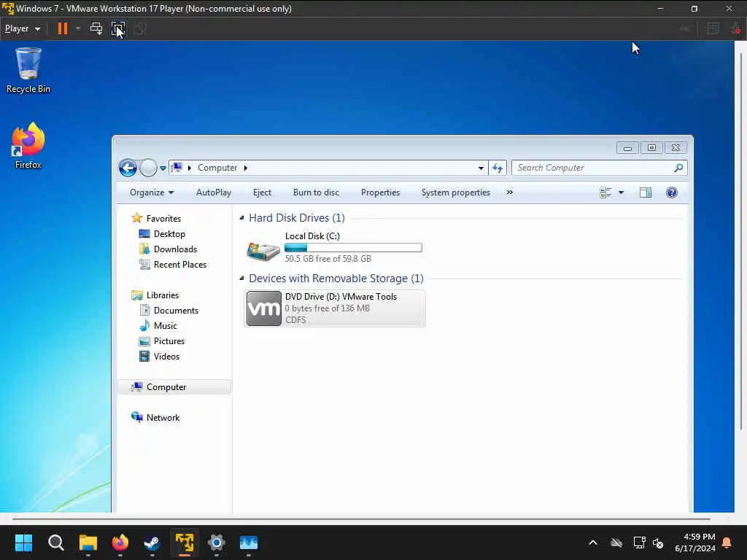Open recent pages dropdown arrow
747x560 pixels.
tap(163, 168)
